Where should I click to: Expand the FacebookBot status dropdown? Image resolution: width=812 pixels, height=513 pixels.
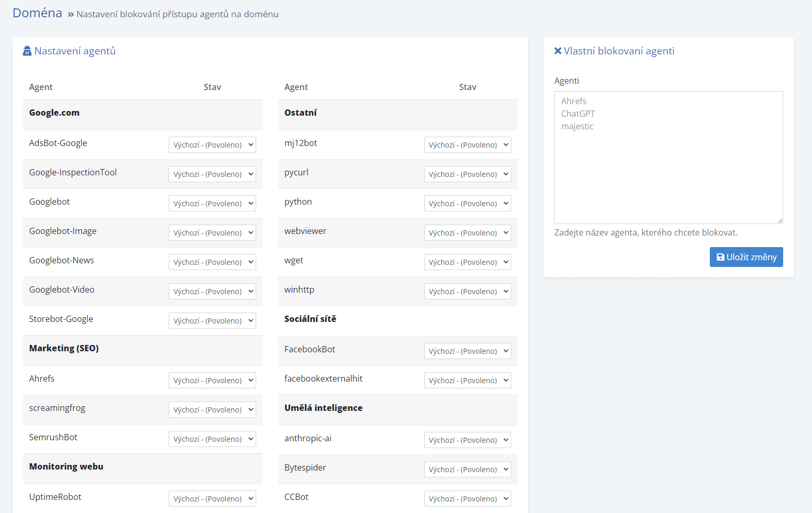467,351
